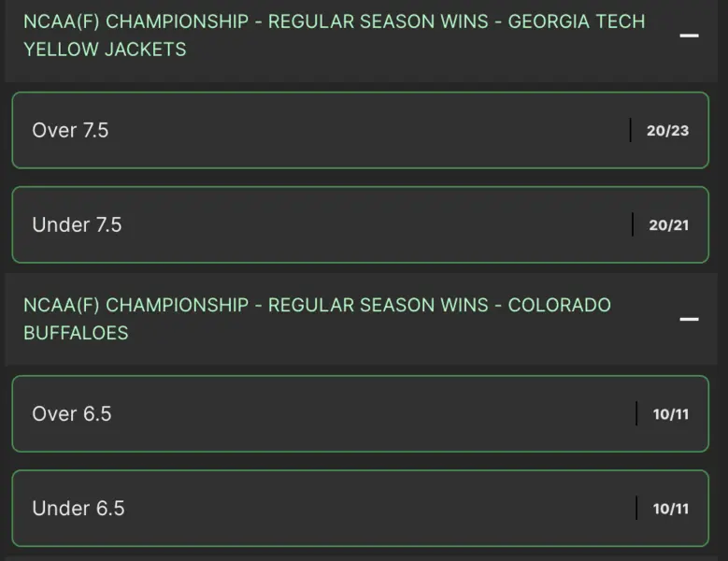
Task: Click the "YELLOW JACKETS" header line
Action: (105, 50)
